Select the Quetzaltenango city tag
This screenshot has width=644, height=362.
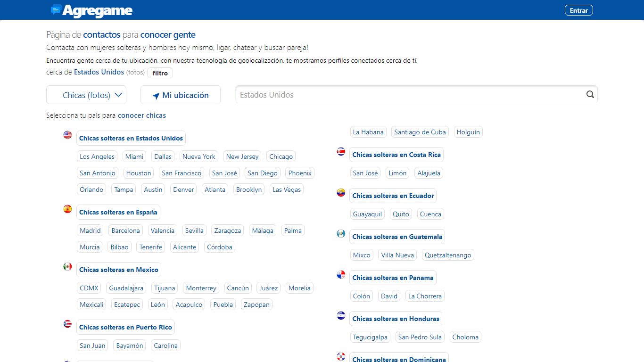[x=448, y=255]
